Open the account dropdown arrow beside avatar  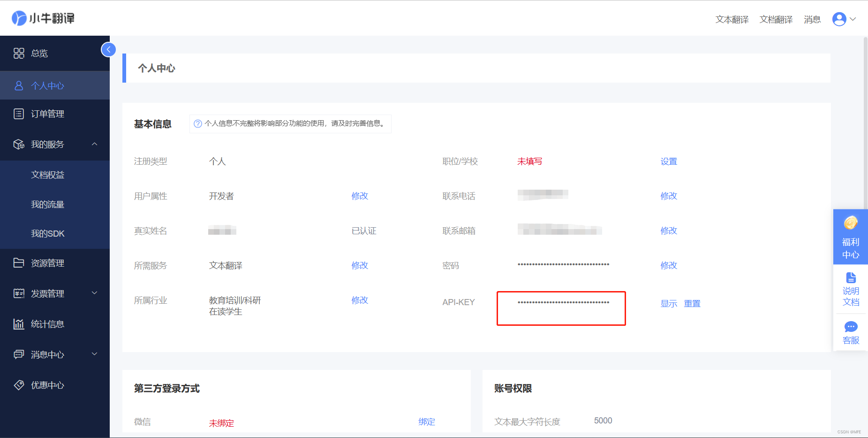[x=853, y=19]
